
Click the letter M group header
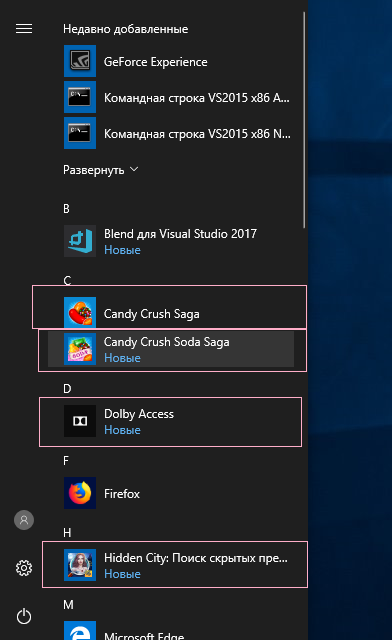[x=68, y=604]
